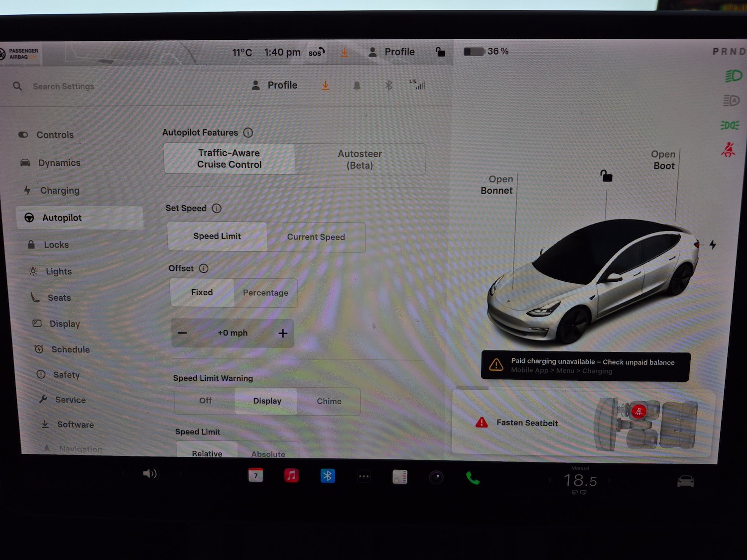Open more apps with the three-dot dock icon
This screenshot has width=747, height=560.
point(363,476)
